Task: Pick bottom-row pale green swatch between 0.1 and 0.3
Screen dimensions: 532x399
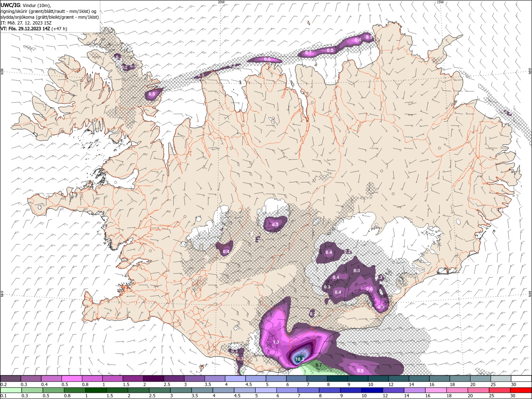Action: (10, 390)
